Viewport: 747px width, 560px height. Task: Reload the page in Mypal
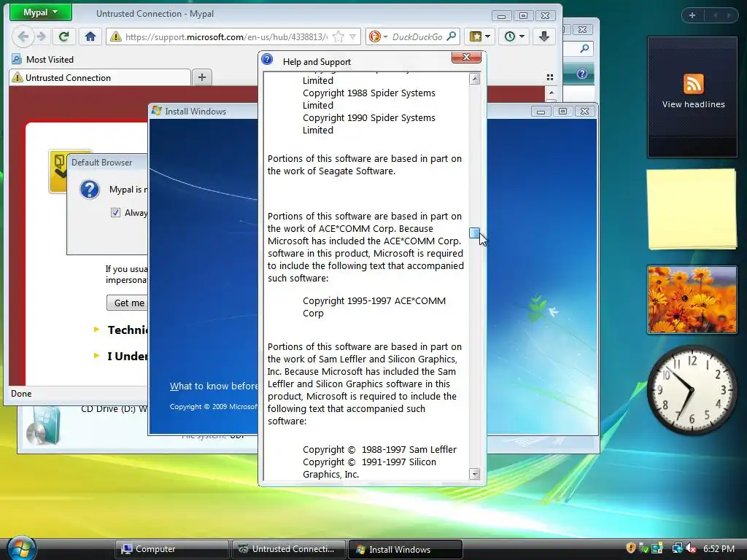[x=64, y=36]
